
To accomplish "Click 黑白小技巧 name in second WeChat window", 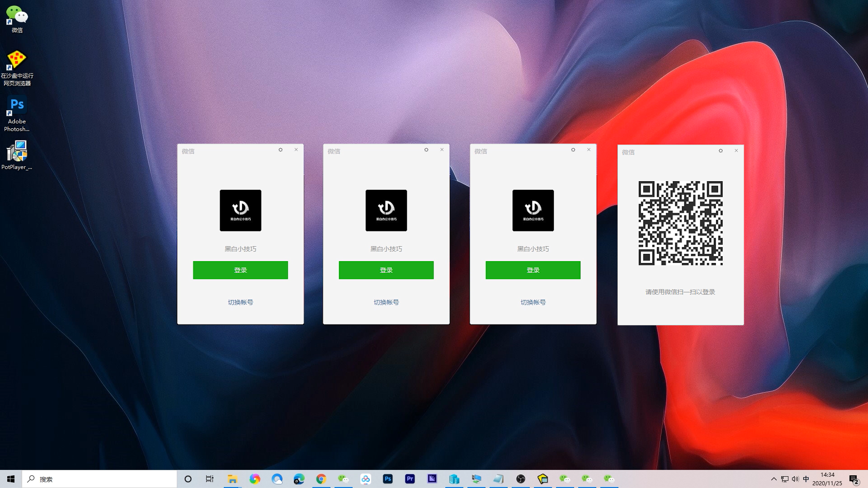I will pyautogui.click(x=386, y=249).
